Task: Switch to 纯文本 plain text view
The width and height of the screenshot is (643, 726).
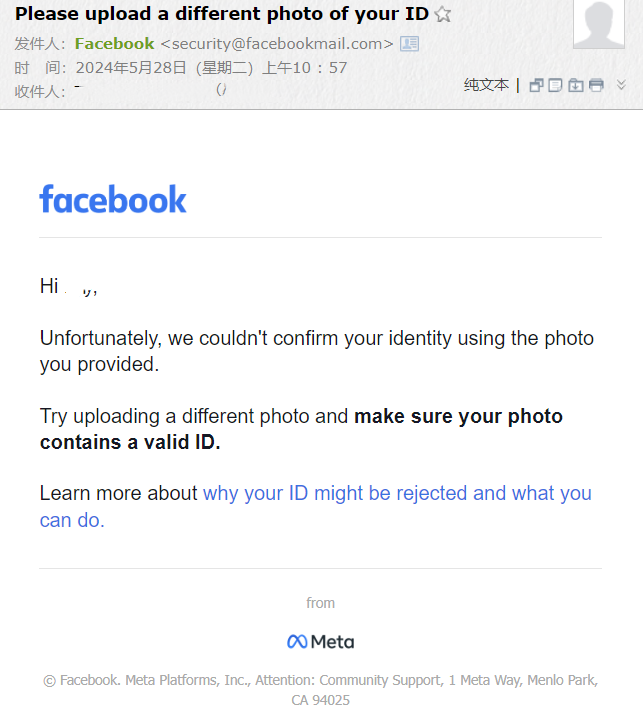Action: click(486, 85)
